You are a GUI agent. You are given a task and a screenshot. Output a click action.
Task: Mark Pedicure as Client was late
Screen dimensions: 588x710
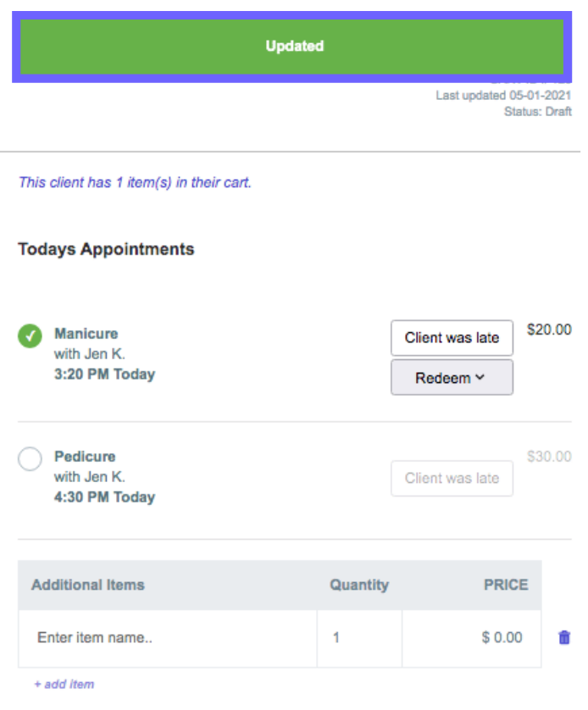(452, 478)
